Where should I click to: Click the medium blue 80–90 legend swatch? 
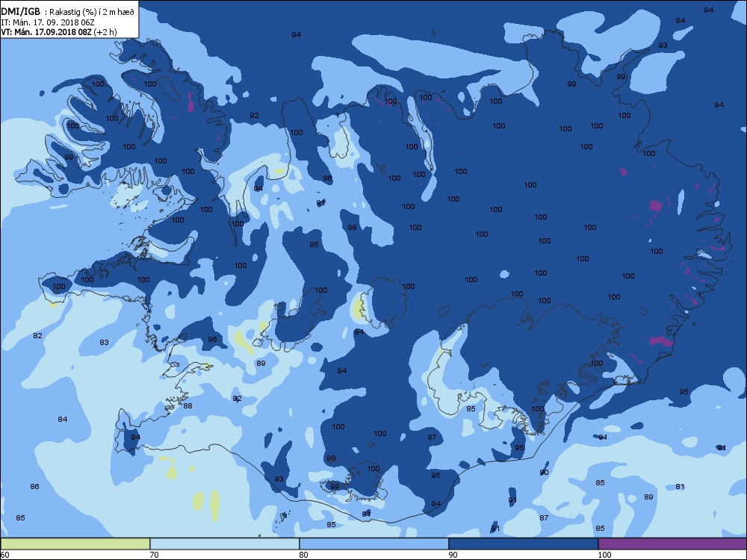click(374, 544)
